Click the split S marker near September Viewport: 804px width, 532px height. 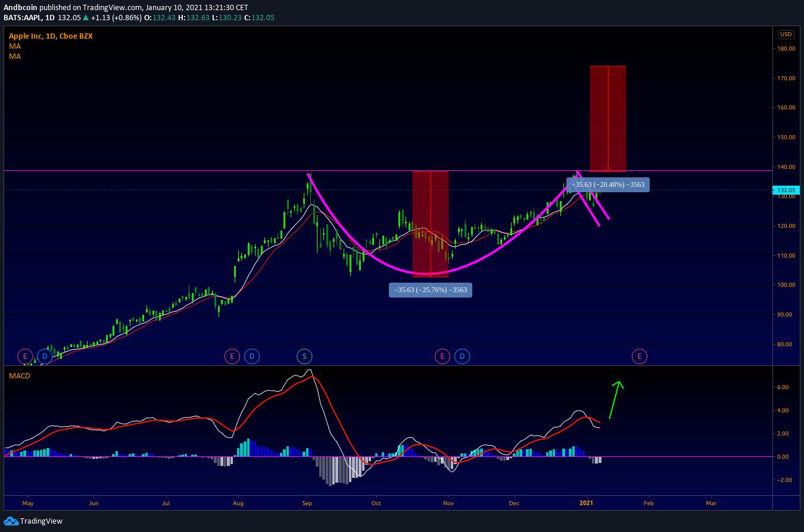click(304, 356)
